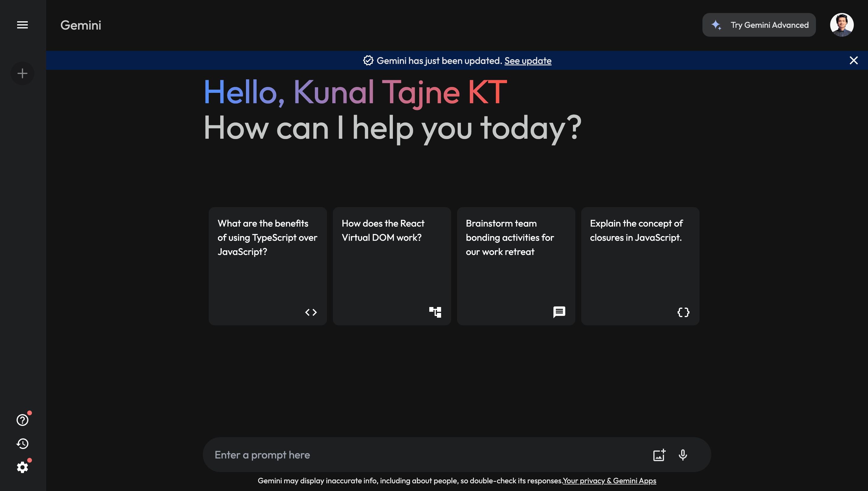Click the tree diagram icon on React card
This screenshot has height=491, width=868.
(x=435, y=312)
